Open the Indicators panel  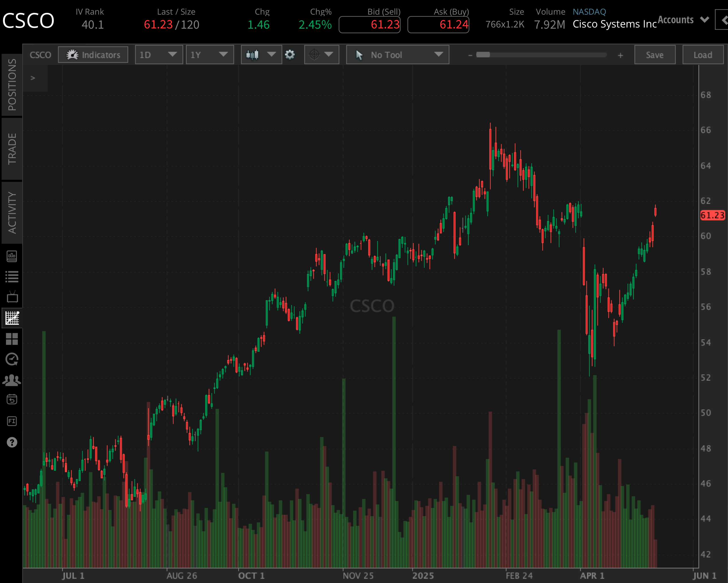click(93, 55)
